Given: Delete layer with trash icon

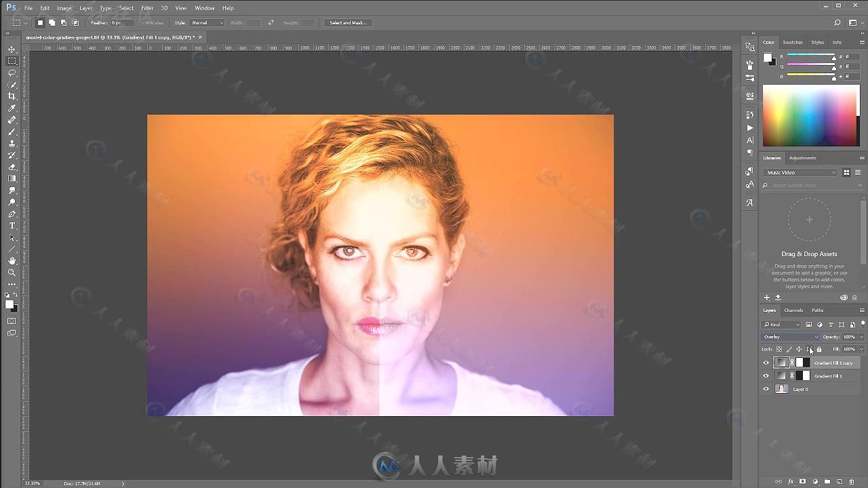Looking at the screenshot, I should (x=852, y=482).
